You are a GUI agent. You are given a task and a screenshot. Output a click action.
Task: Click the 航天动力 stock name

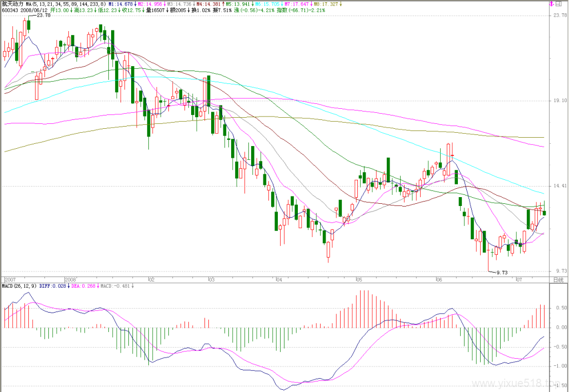pos(12,4)
